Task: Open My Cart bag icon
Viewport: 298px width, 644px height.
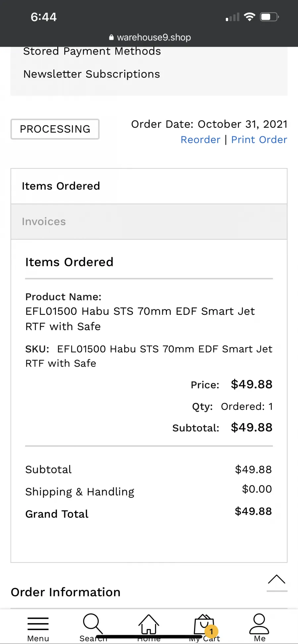Action: pyautogui.click(x=204, y=624)
